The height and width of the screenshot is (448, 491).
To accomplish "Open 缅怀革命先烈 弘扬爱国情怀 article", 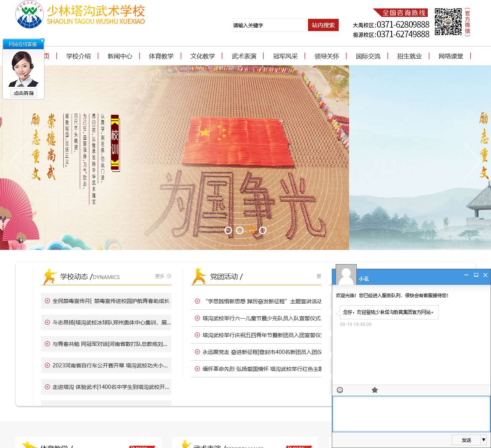I will tap(262, 369).
